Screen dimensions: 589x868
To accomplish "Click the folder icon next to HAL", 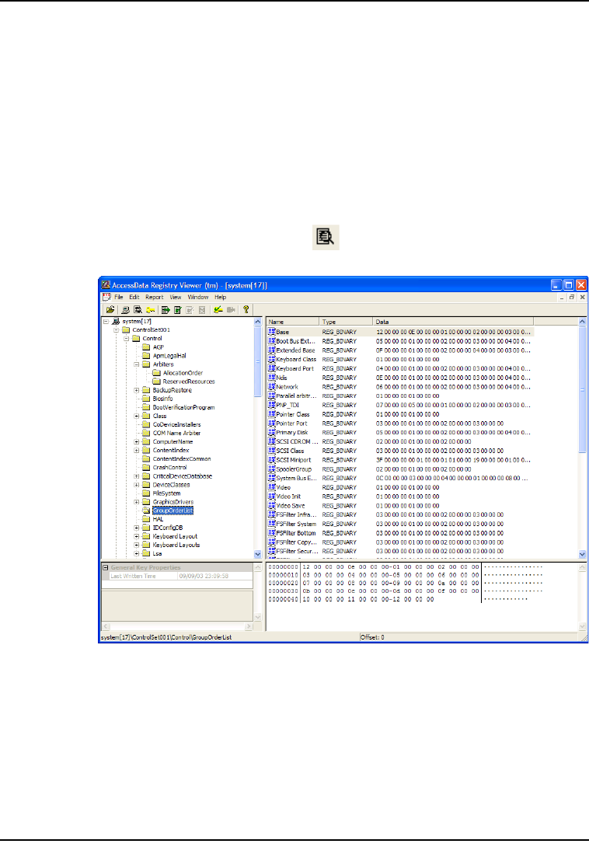I will click(x=146, y=519).
